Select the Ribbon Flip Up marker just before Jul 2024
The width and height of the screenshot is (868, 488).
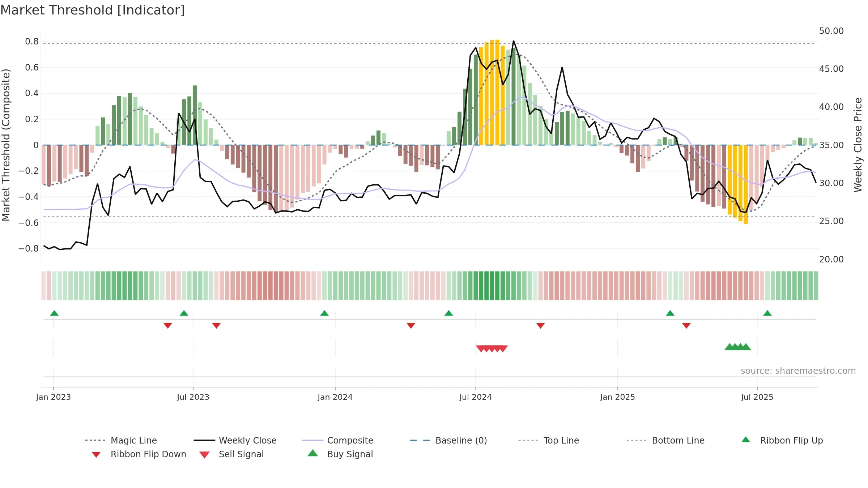[448, 313]
